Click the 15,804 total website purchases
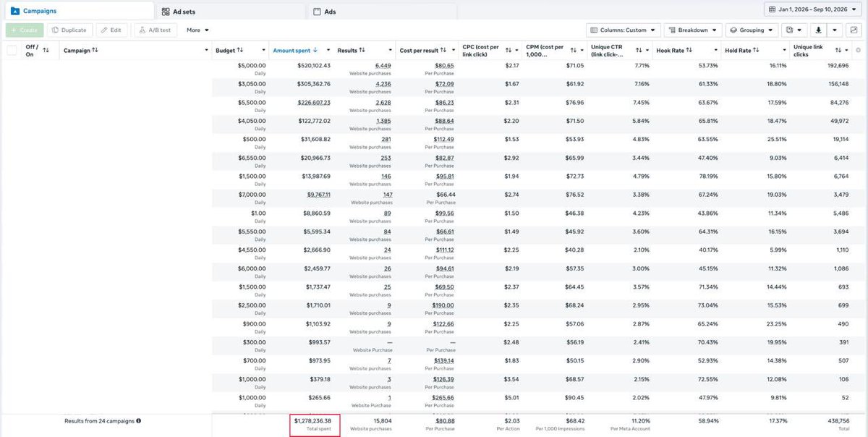The height and width of the screenshot is (437, 868). click(381, 420)
